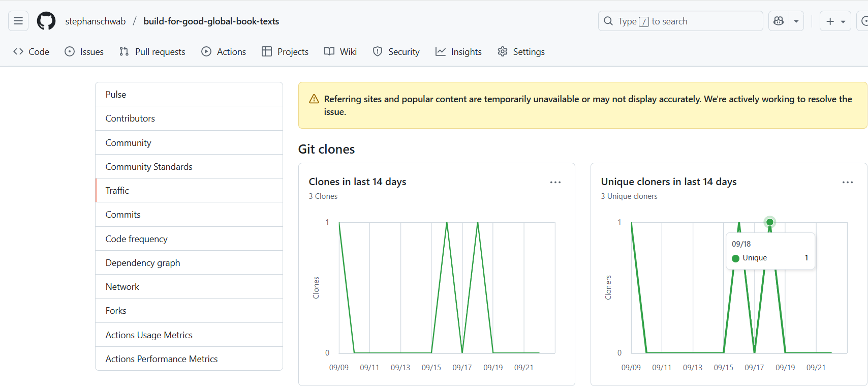The width and height of the screenshot is (868, 386).
Task: Switch to the Settings tab
Action: pyautogui.click(x=521, y=51)
